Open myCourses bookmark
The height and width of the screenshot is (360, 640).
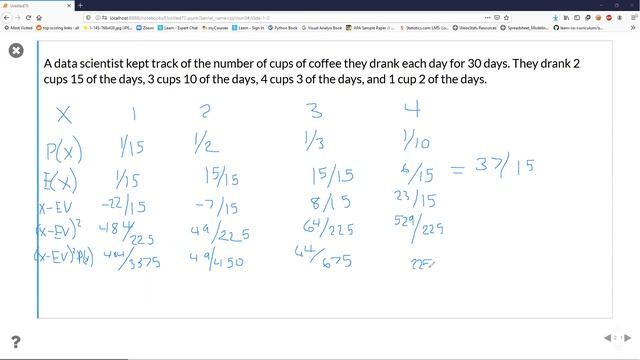(215, 28)
